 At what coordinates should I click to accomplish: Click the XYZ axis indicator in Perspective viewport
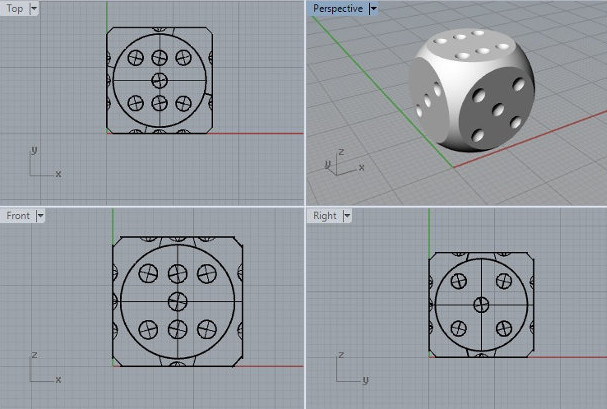pyautogui.click(x=345, y=163)
